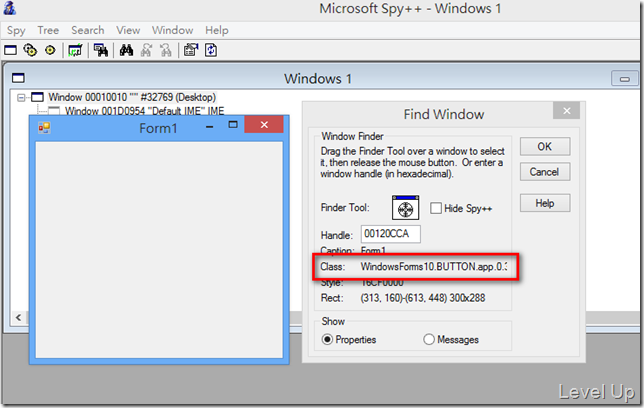
Task: Open the Spy menu
Action: 16,30
